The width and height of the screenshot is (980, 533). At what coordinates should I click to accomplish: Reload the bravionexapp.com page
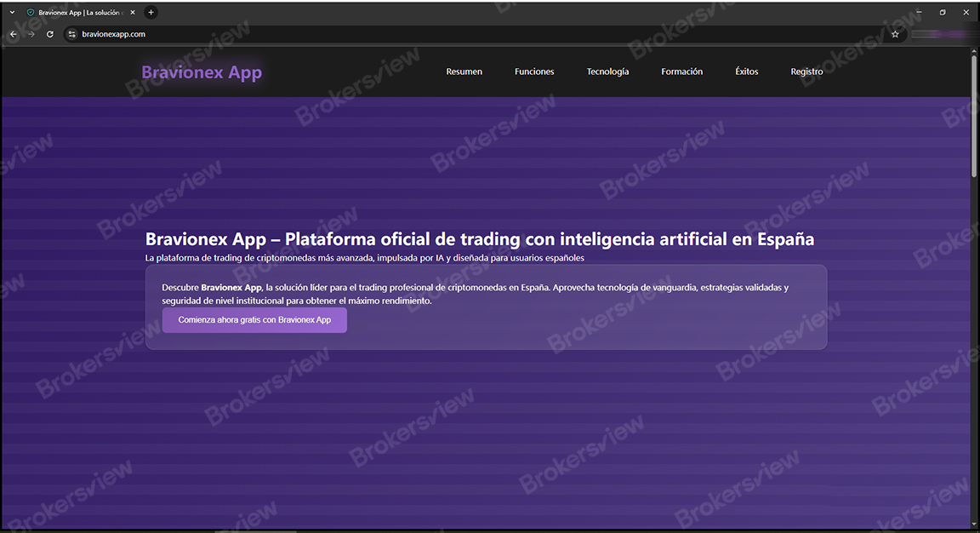click(x=49, y=34)
